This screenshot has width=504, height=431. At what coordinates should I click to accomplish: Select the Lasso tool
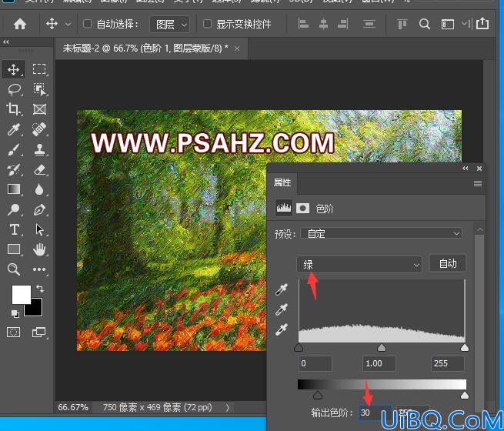[14, 89]
